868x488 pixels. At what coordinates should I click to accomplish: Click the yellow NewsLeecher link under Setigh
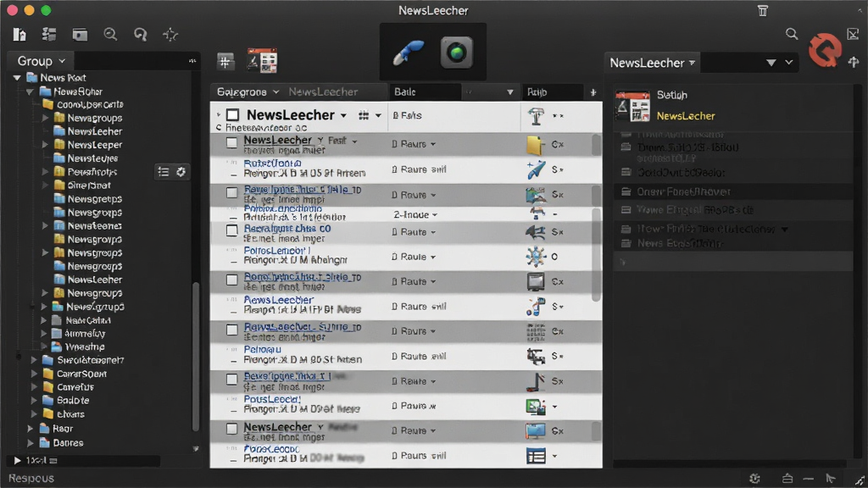pyautogui.click(x=686, y=116)
